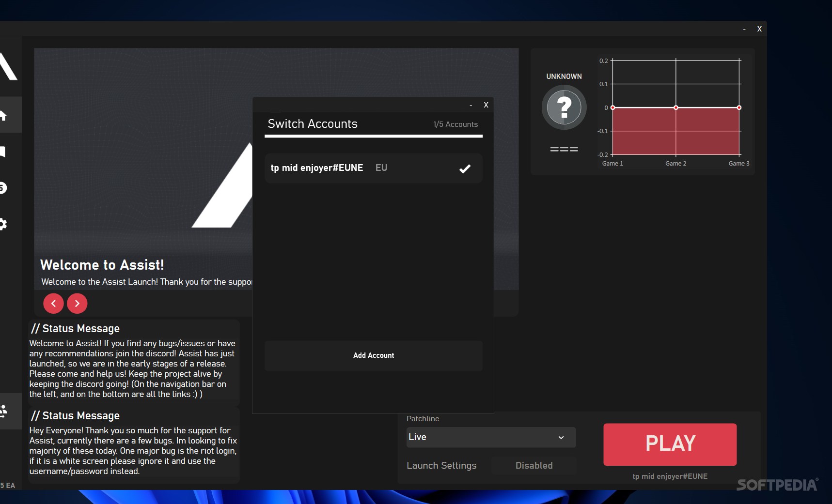Click the UNKNOWN rank label
The height and width of the screenshot is (504, 832).
tap(564, 76)
